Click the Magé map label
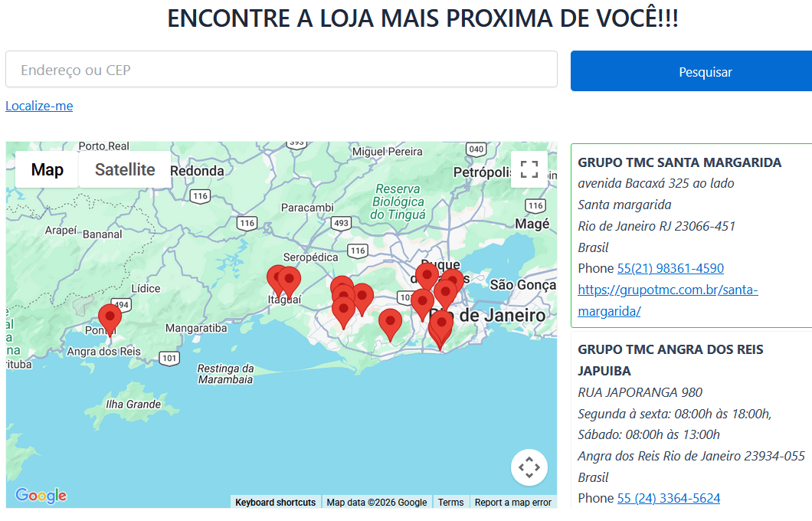Viewport: 812px width, 521px height. pyautogui.click(x=532, y=224)
